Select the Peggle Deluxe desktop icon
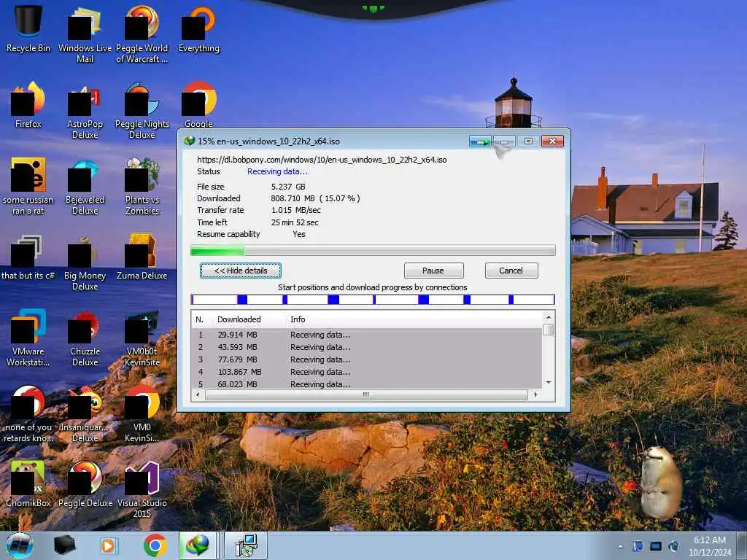The width and height of the screenshot is (747, 560). click(x=85, y=484)
